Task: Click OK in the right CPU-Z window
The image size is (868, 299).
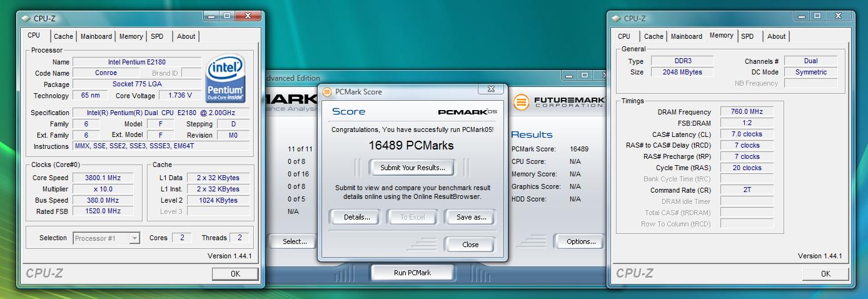Action: tap(825, 273)
